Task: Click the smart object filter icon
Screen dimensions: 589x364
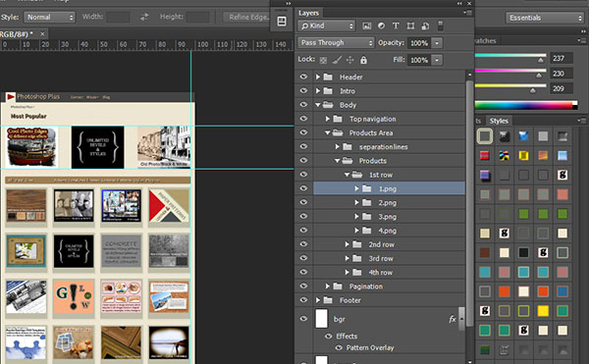Action: point(425,26)
